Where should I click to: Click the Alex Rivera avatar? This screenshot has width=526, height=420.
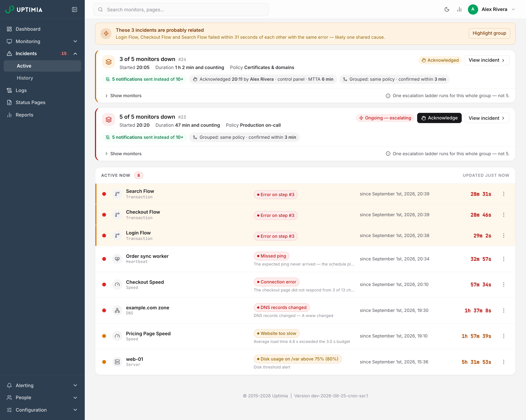472,9
